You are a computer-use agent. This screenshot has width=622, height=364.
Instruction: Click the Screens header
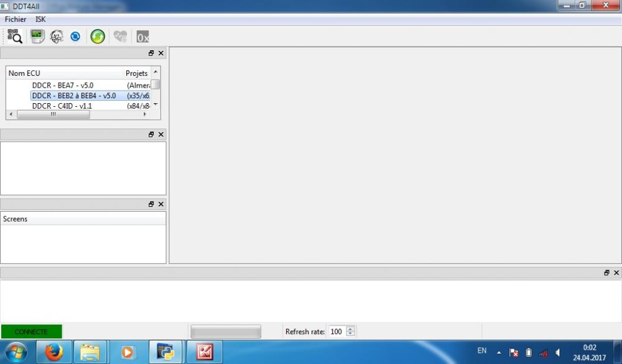pos(83,219)
